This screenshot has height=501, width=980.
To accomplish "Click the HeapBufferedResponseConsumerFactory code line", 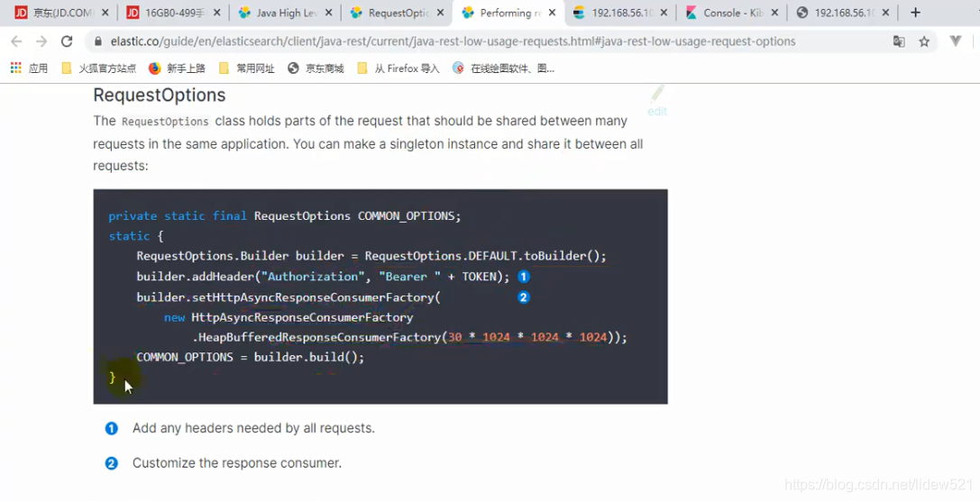I will point(410,337).
